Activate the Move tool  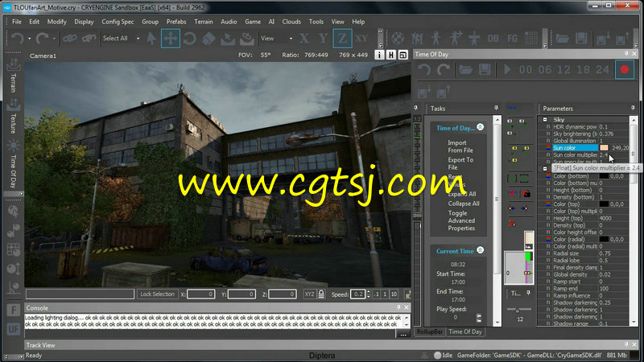pos(171,39)
